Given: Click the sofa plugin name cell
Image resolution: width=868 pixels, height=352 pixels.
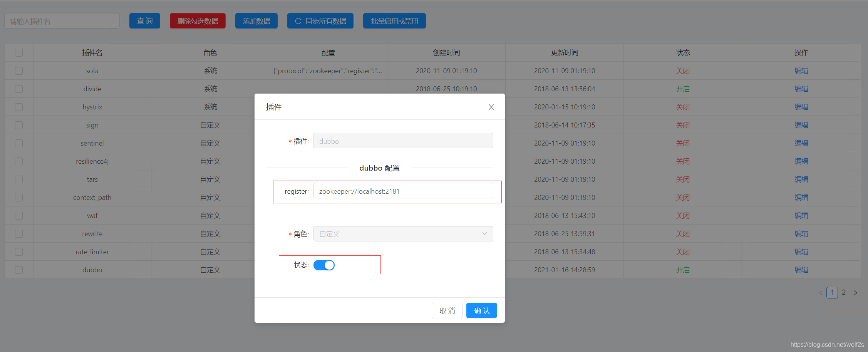Looking at the screenshot, I should [x=92, y=70].
